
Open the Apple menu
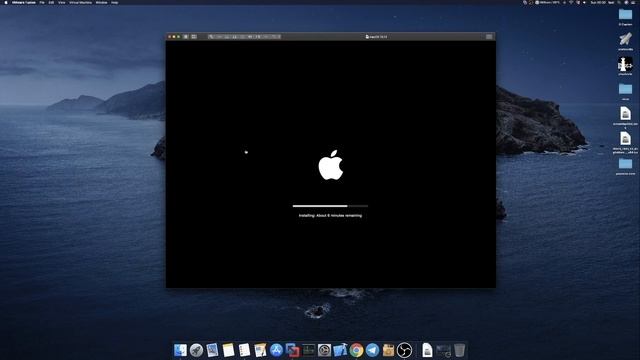point(6,2)
